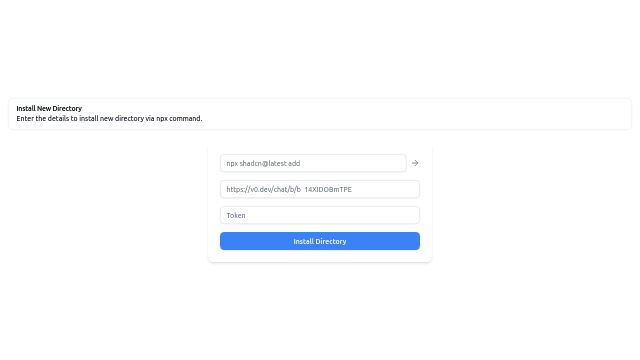This screenshot has width=640, height=360.
Task: Click the bold Install New Directory title
Action: click(x=49, y=109)
